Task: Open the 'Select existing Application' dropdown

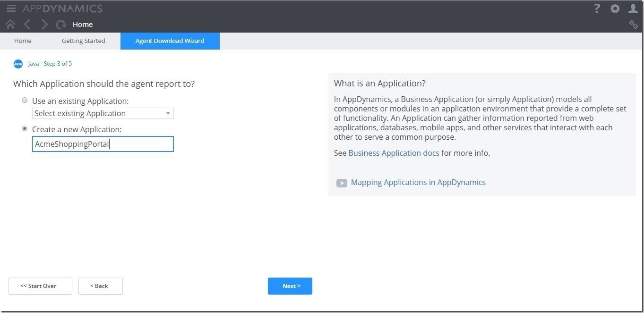Action: (103, 113)
